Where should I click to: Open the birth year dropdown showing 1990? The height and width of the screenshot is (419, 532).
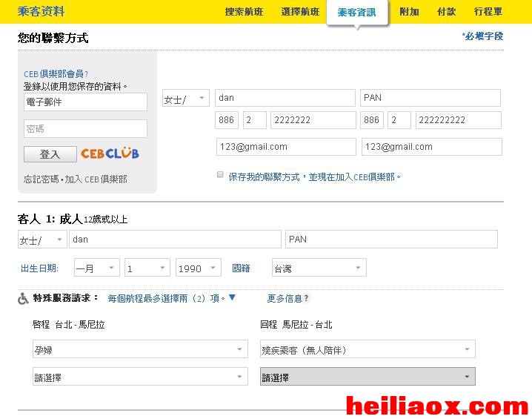198,268
